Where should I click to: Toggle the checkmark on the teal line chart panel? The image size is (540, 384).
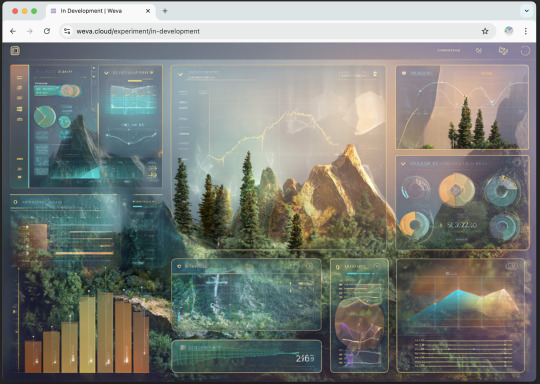point(106,73)
